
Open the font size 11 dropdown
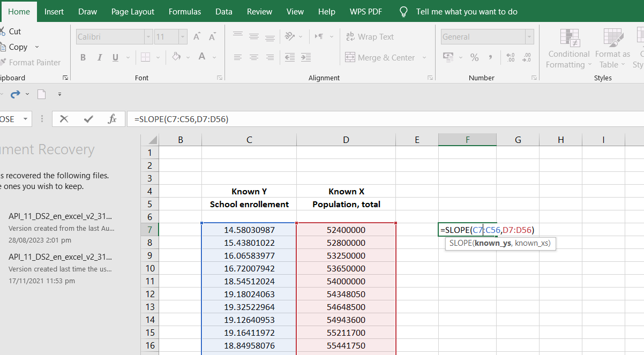(x=183, y=36)
